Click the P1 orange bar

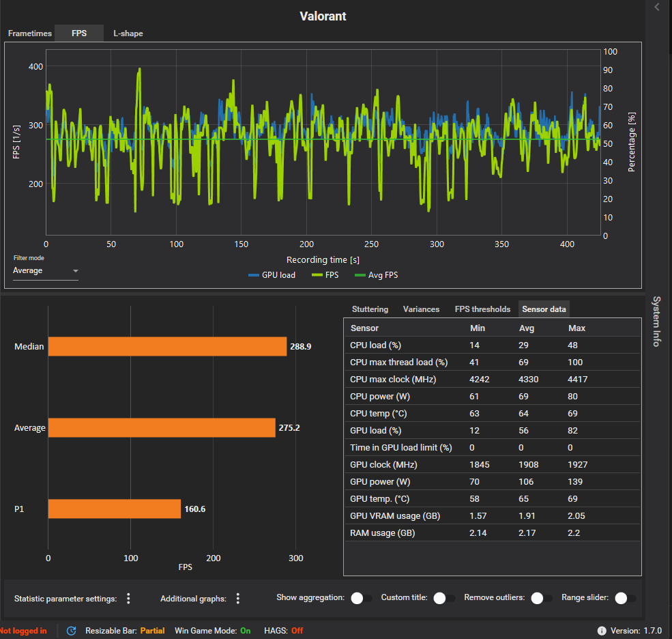click(x=115, y=509)
